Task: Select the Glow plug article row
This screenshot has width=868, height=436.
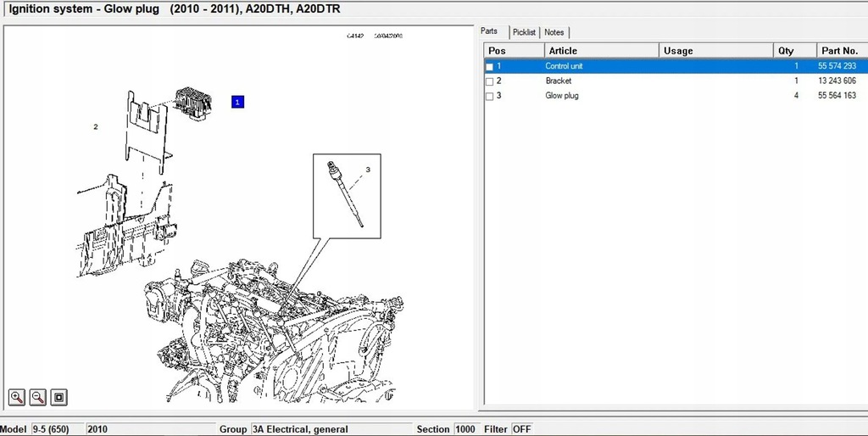Action: coord(676,95)
